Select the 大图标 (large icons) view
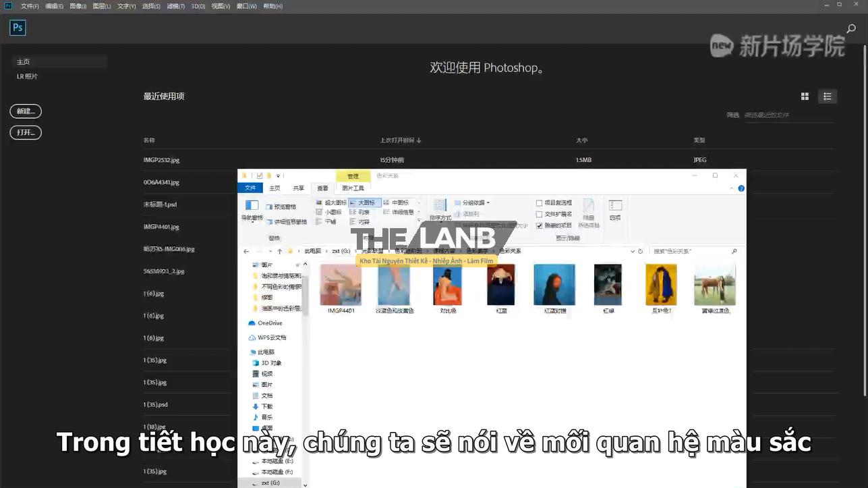The image size is (868, 488). [364, 203]
